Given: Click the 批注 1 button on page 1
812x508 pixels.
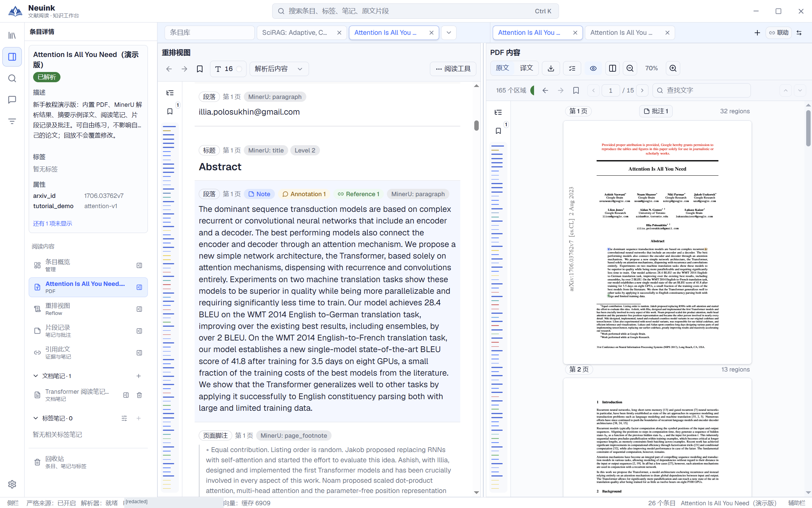Looking at the screenshot, I should [x=656, y=111].
